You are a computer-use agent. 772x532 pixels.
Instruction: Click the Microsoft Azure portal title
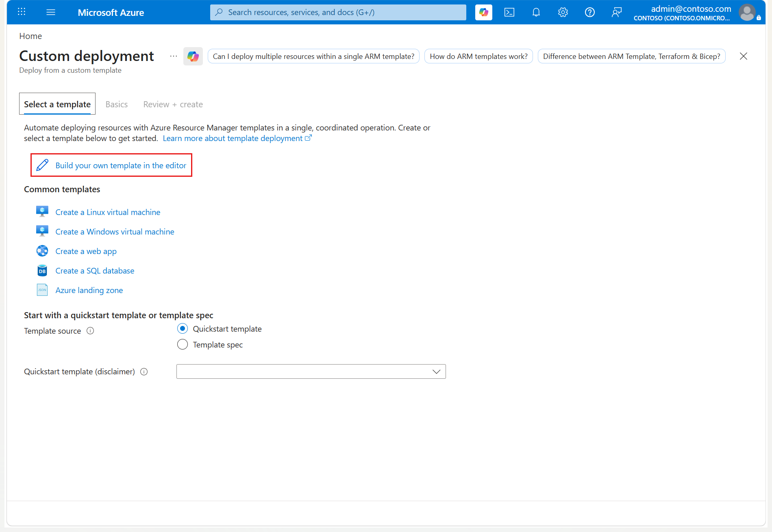click(x=111, y=13)
